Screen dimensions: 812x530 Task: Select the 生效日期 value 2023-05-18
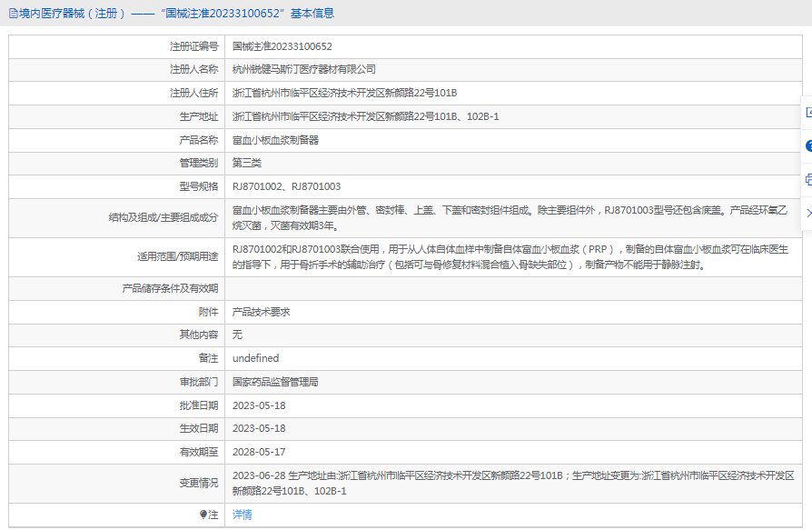(259, 428)
